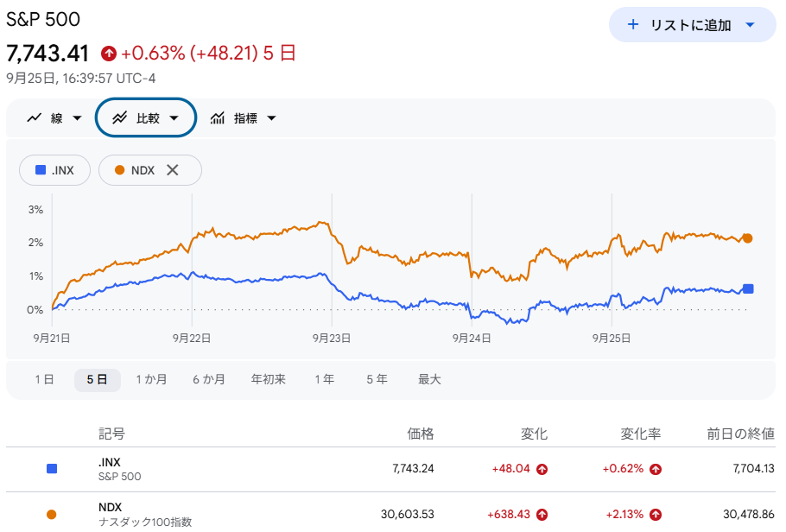This screenshot has height=532, width=786.
Task: Click the 9月21日 date label on chart axis
Action: (x=52, y=339)
